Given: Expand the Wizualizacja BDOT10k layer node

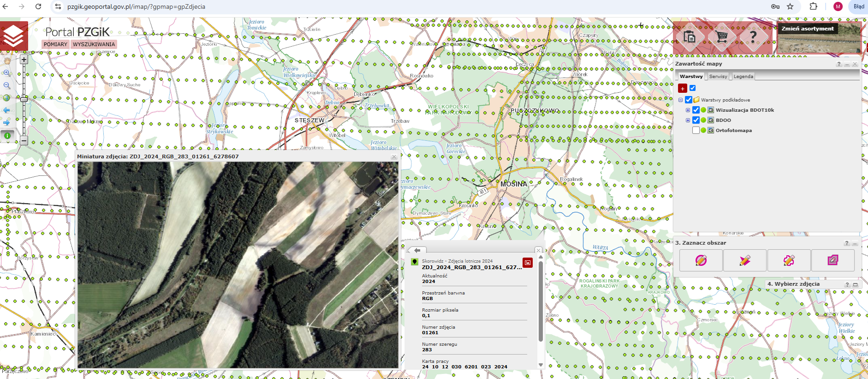Looking at the screenshot, I should (x=688, y=110).
